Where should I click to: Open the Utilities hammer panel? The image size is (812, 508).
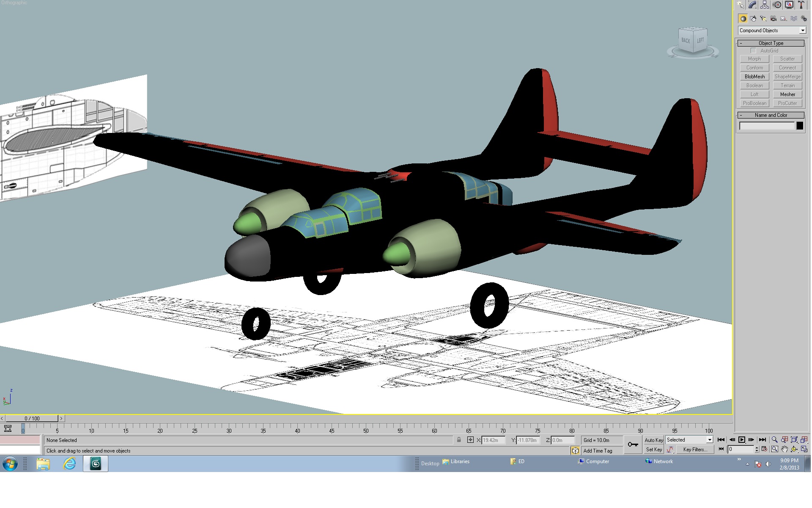click(x=801, y=5)
